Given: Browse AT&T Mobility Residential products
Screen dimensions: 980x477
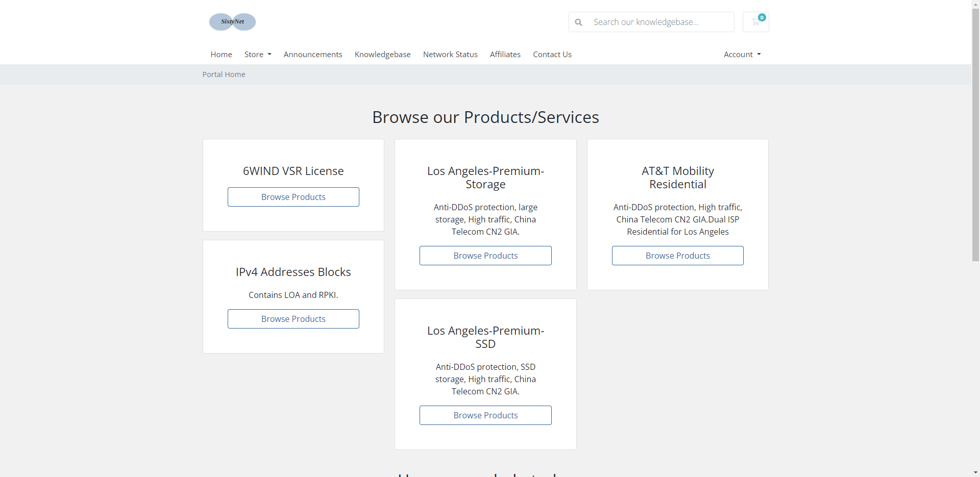Looking at the screenshot, I should tap(677, 255).
